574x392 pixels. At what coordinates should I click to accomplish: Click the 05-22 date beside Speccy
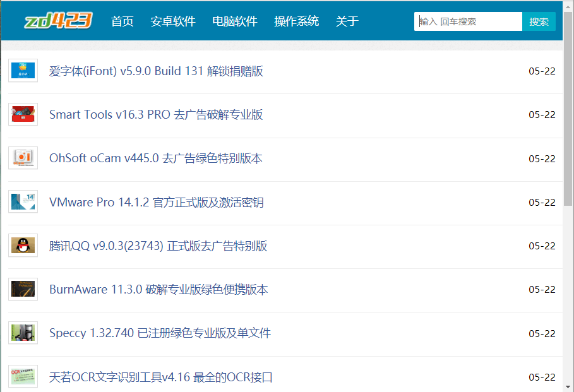pos(542,333)
